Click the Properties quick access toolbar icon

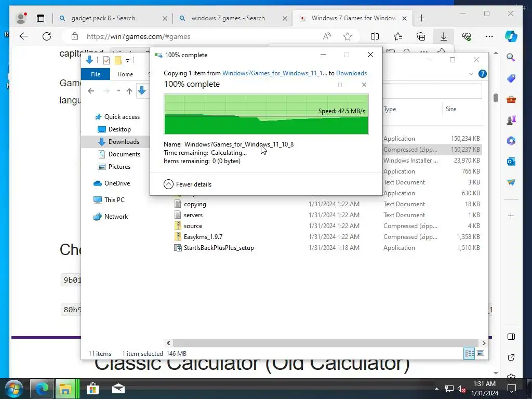click(106, 60)
